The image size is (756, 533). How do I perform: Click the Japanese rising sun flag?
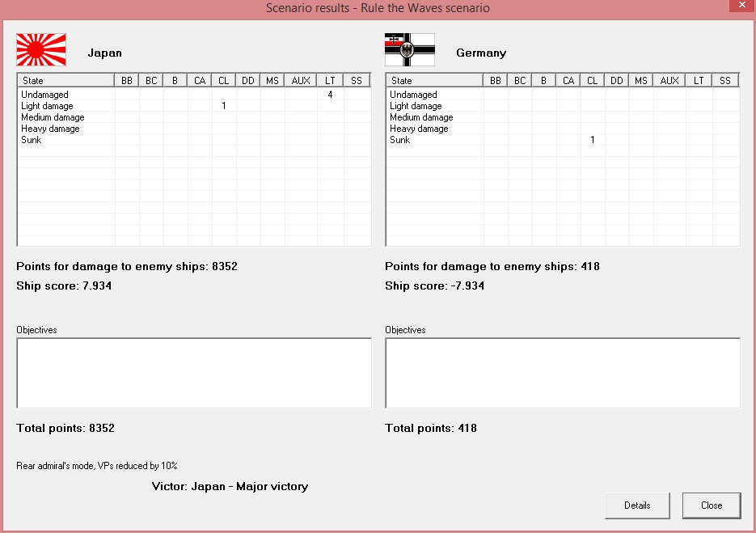(41, 49)
